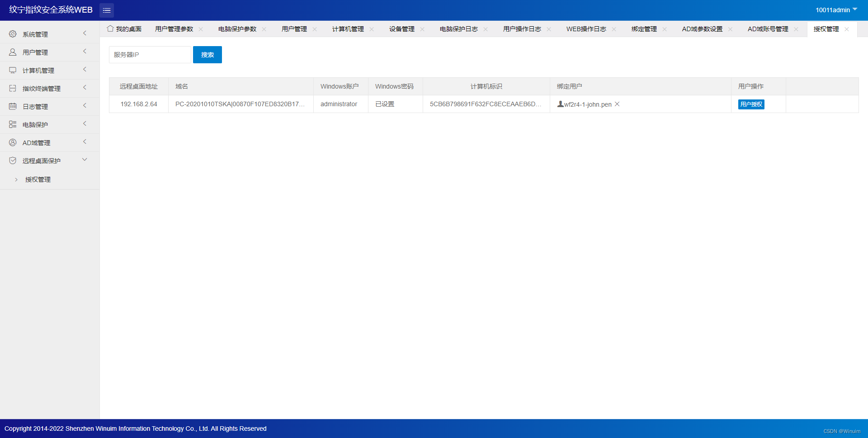
Task: Expand the 电脑保护 chevron
Action: 85,124
